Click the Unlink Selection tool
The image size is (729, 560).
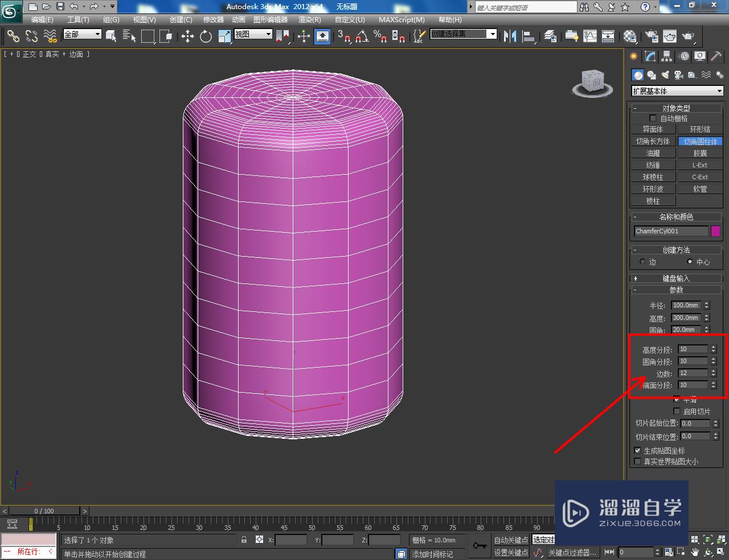(31, 36)
